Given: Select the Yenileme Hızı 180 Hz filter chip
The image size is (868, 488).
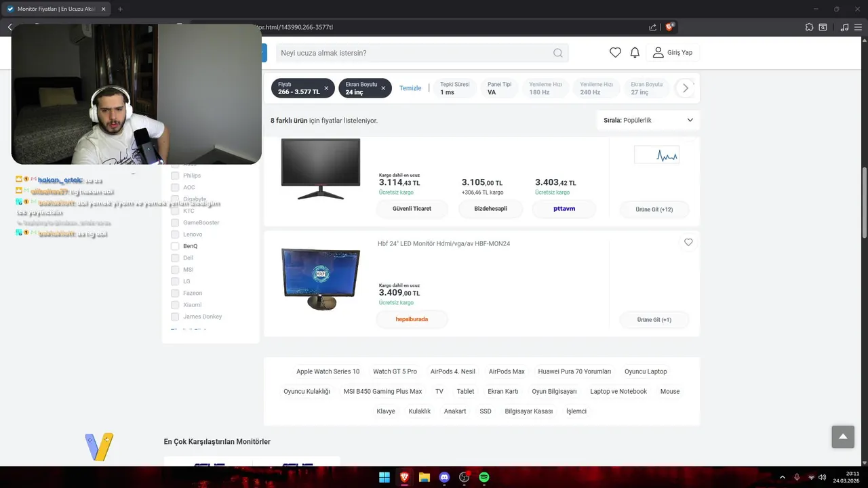Looking at the screenshot, I should pyautogui.click(x=546, y=88).
